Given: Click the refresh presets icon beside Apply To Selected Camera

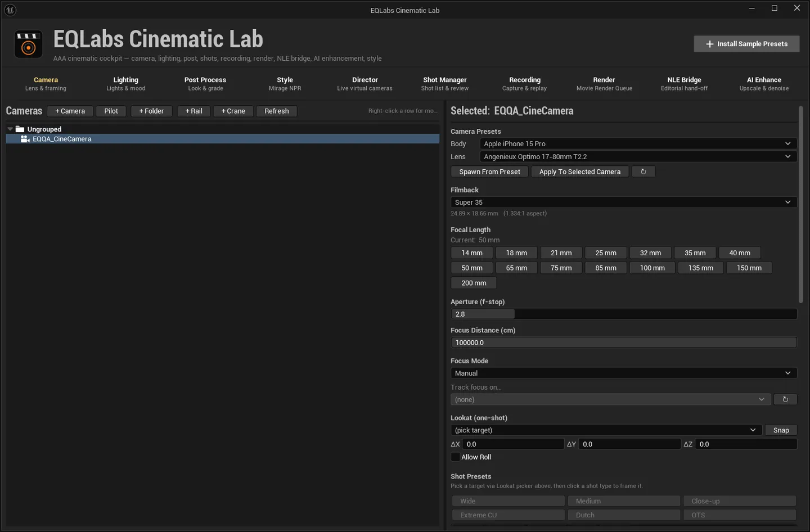Looking at the screenshot, I should (643, 172).
